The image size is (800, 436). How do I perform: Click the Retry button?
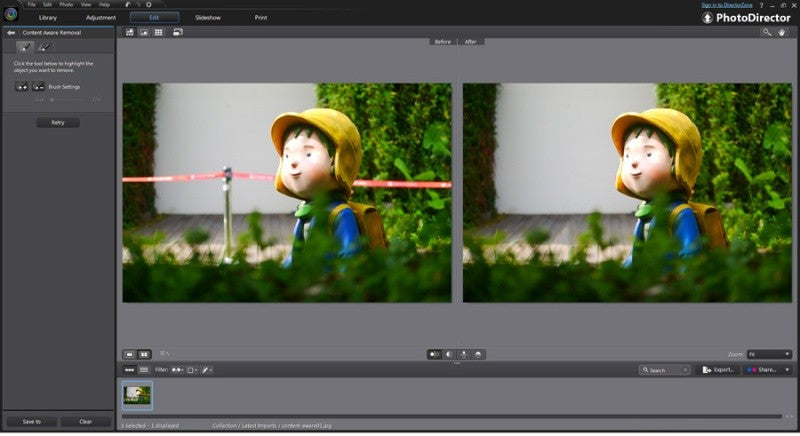tap(58, 123)
